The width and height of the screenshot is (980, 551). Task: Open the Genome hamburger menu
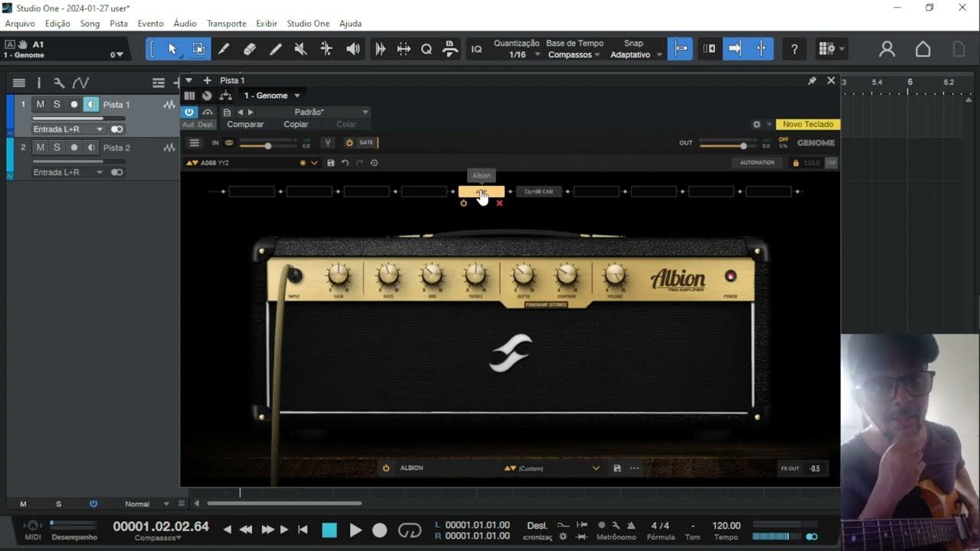(x=194, y=143)
